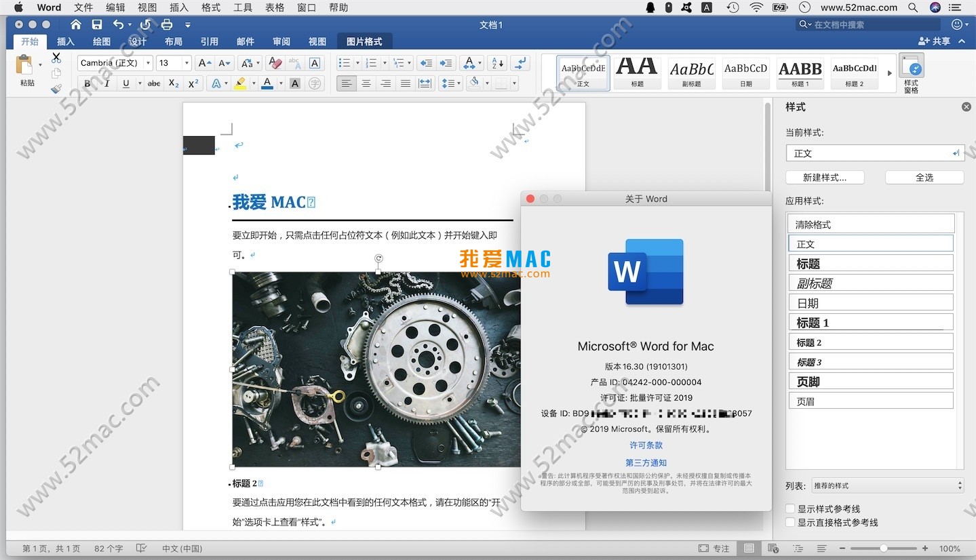Open the font size dropdown

click(187, 63)
